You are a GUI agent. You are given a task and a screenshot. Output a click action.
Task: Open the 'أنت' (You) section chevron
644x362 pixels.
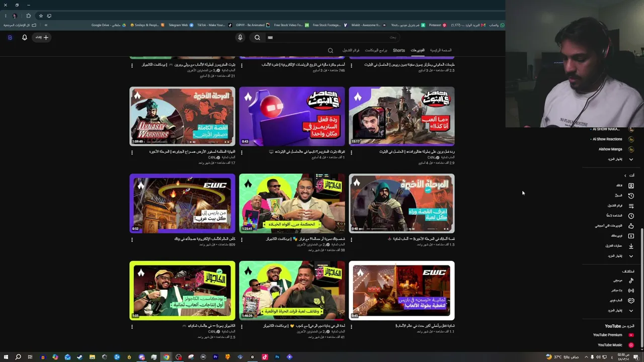tap(625, 175)
